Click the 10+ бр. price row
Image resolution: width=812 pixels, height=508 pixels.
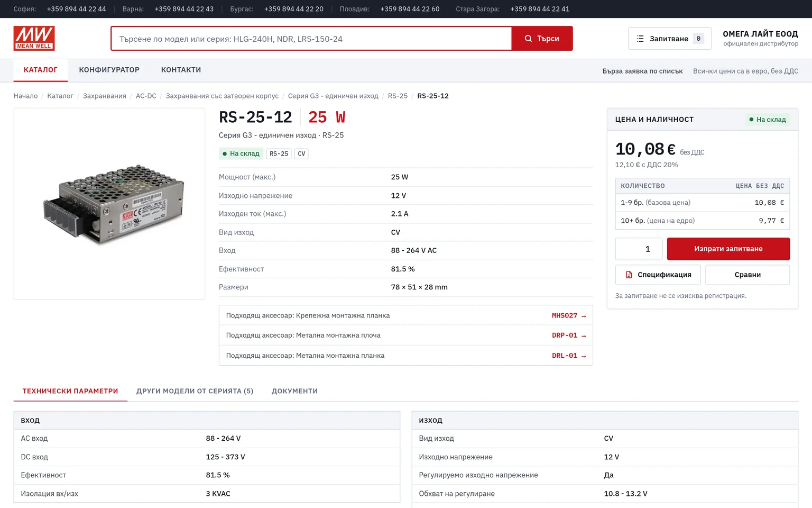[703, 221]
